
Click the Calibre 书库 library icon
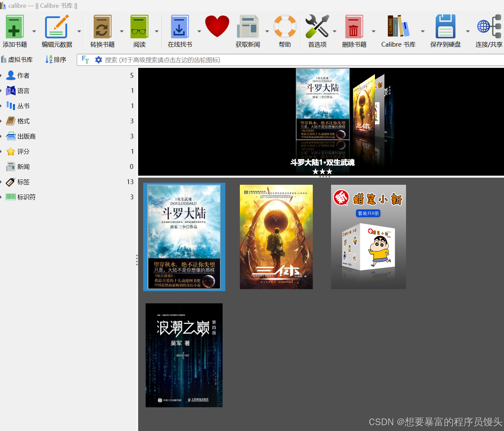click(x=398, y=26)
